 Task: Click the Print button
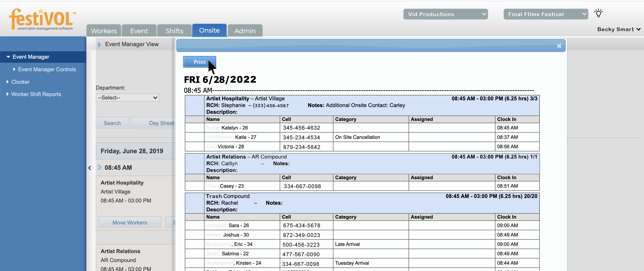(199, 62)
